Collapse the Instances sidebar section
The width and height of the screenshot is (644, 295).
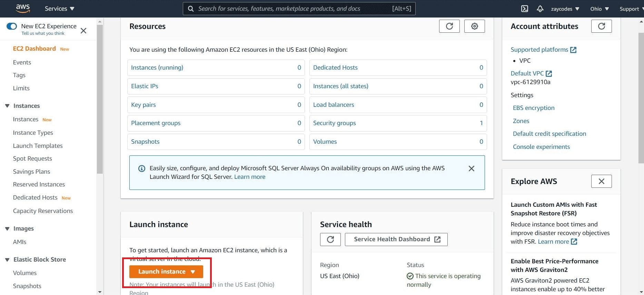pyautogui.click(x=7, y=106)
